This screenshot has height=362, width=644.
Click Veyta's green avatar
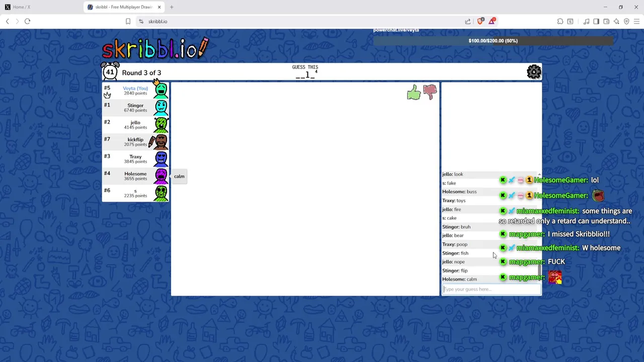pyautogui.click(x=161, y=90)
